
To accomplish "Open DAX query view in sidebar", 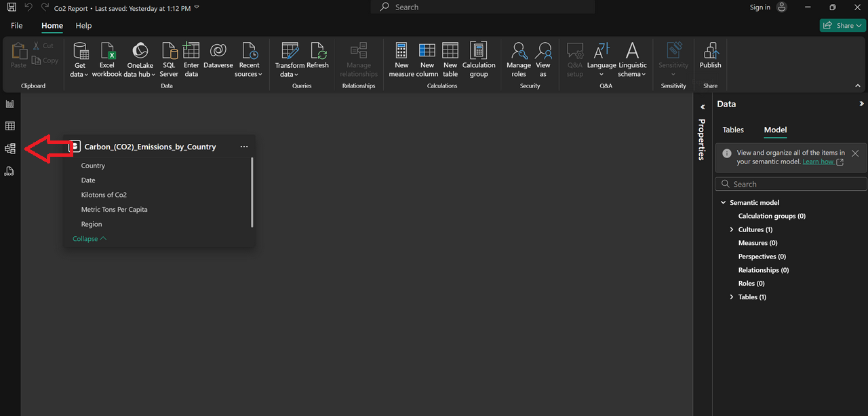I will (9, 171).
